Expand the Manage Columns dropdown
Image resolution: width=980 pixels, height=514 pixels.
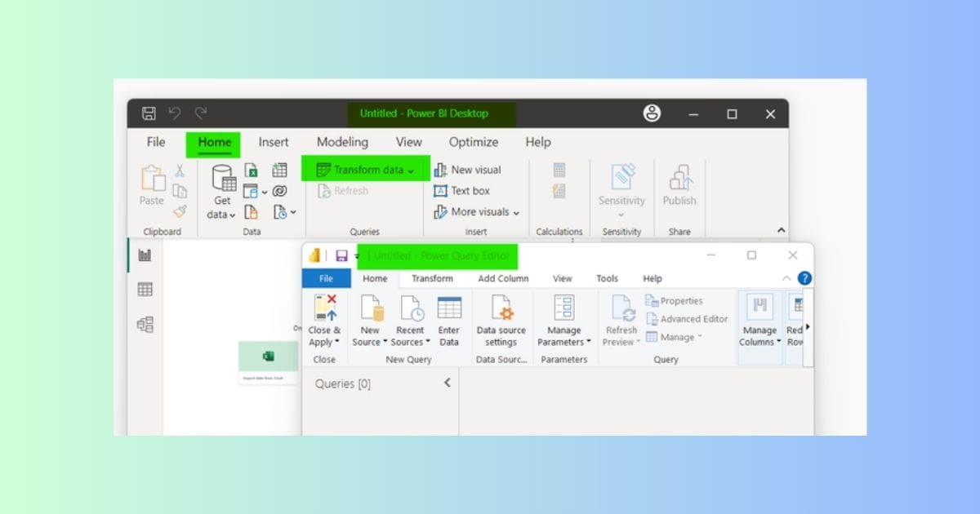pos(778,343)
